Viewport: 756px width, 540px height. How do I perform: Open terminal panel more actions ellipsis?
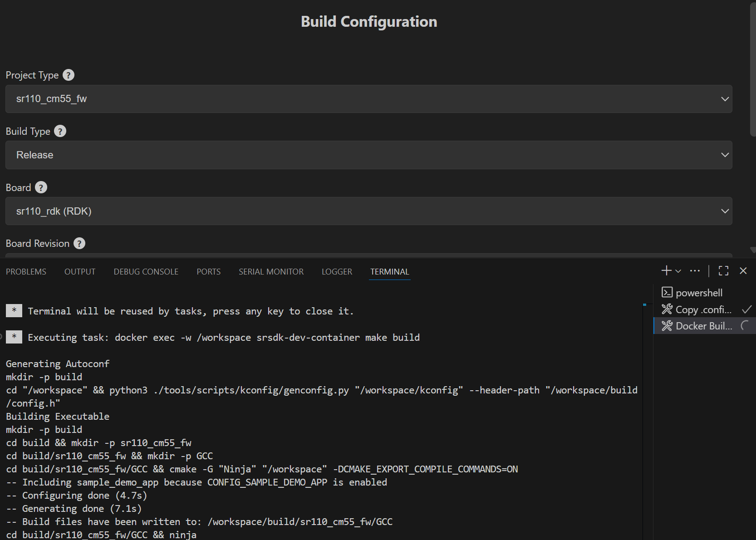tap(695, 271)
